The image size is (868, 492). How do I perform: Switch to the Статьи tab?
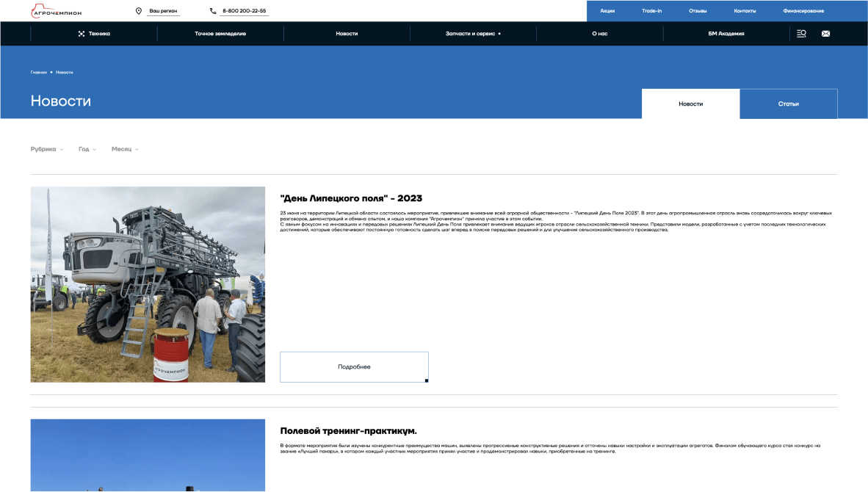click(788, 104)
